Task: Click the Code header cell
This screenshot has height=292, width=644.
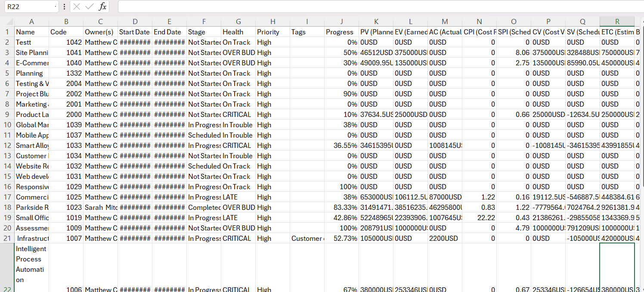Action: tap(66, 32)
